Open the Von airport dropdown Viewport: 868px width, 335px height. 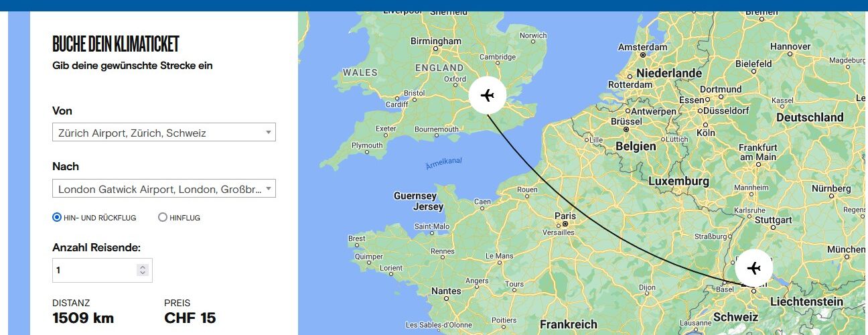[x=164, y=133]
